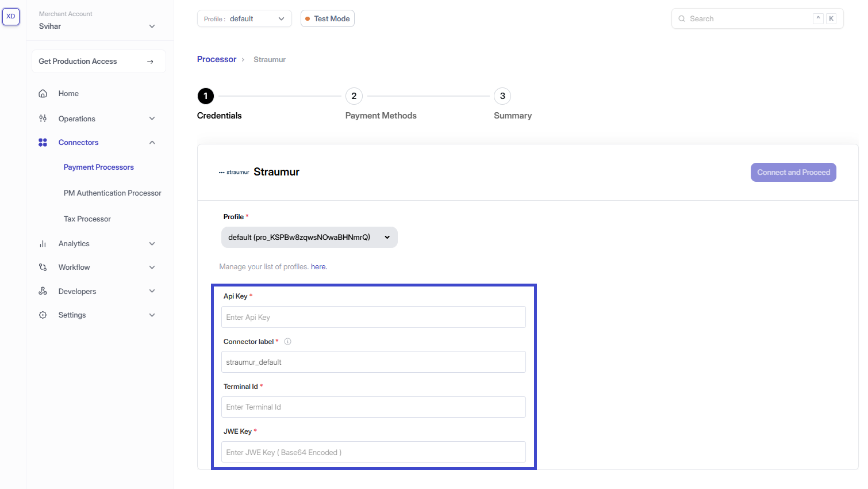Expand the Workflow menu chevron

coord(152,268)
